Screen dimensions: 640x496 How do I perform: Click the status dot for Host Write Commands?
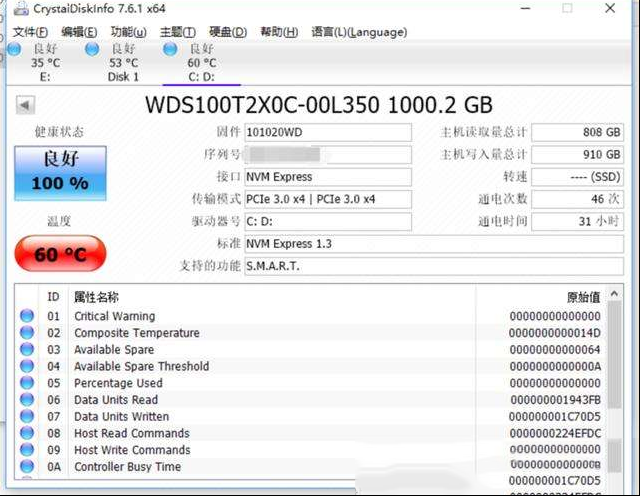coord(27,449)
